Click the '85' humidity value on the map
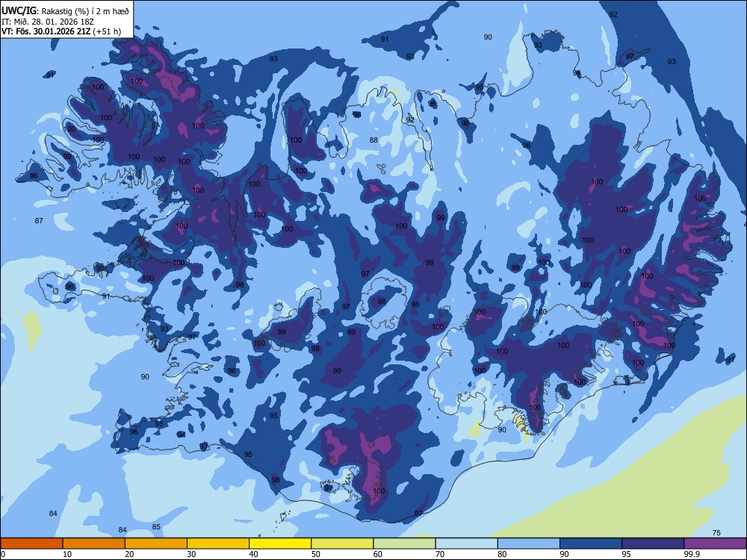The height and width of the screenshot is (560, 747). coord(156,526)
